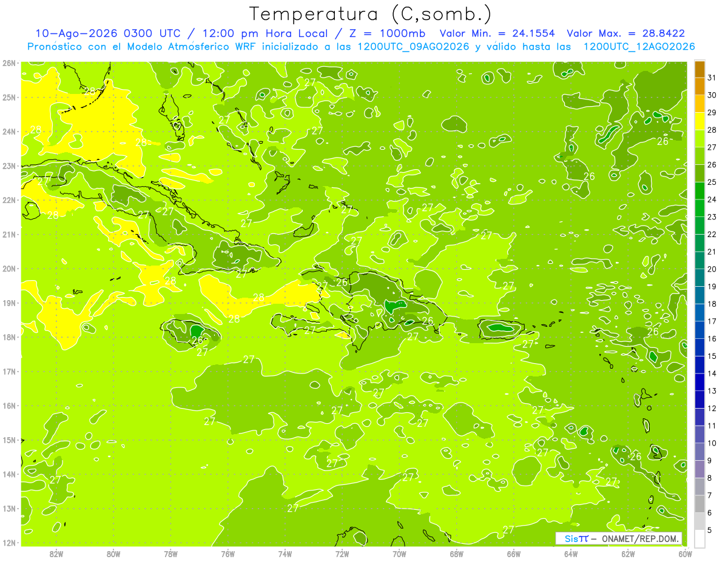
Task: Click the longitude label "60W"
Action: pyautogui.click(x=685, y=554)
